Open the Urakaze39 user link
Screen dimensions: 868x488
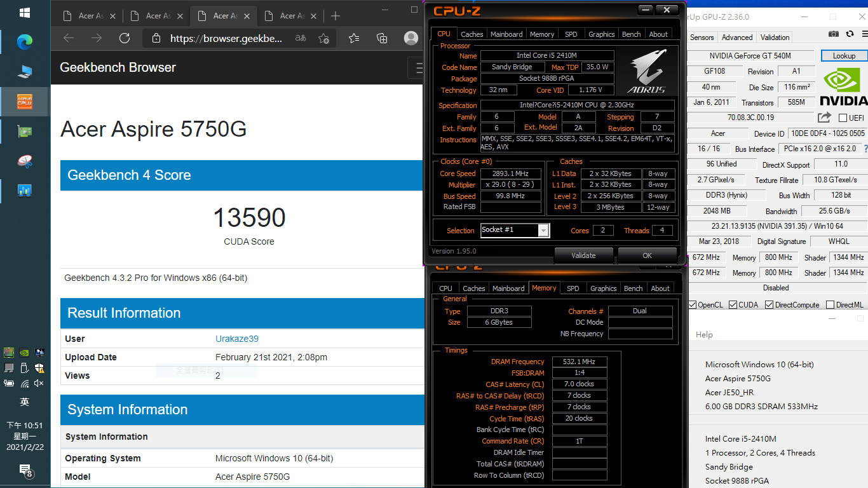tap(237, 339)
